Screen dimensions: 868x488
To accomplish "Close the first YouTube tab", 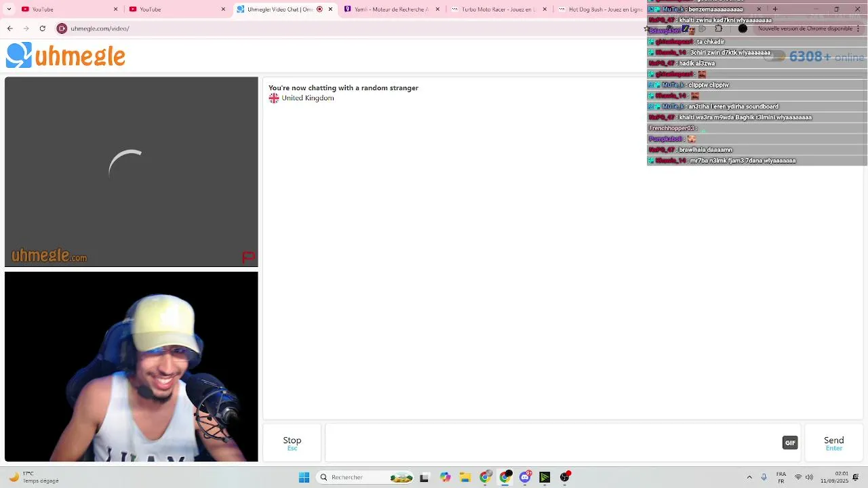I will [x=115, y=9].
